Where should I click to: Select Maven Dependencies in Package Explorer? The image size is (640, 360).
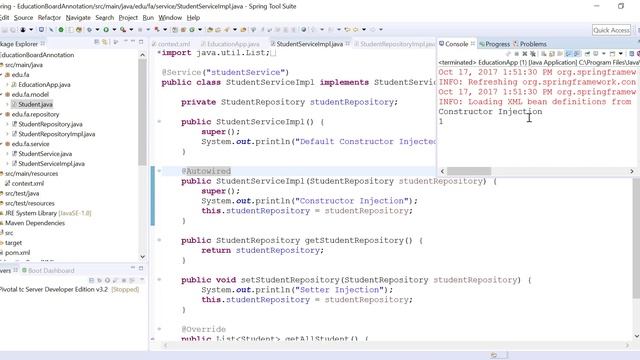click(x=32, y=223)
